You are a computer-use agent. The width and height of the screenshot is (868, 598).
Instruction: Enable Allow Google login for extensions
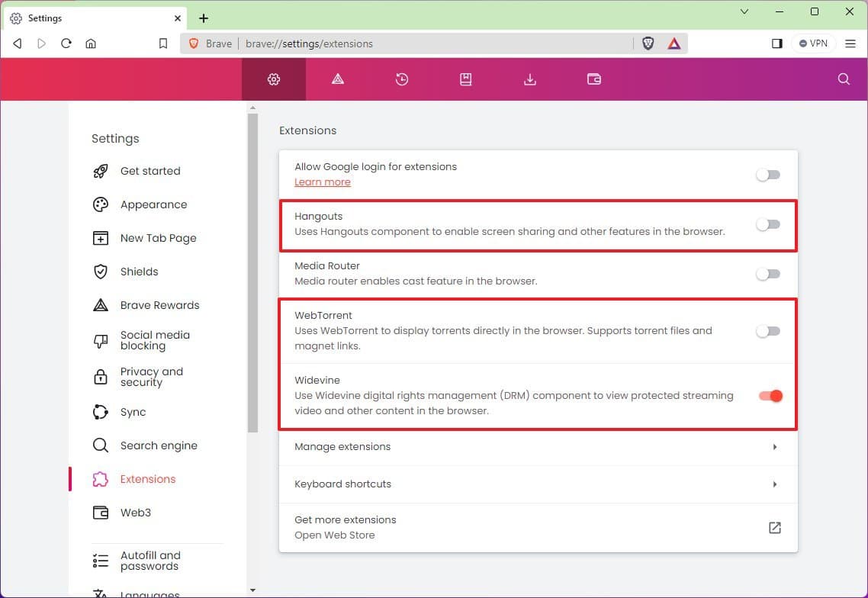(x=768, y=175)
